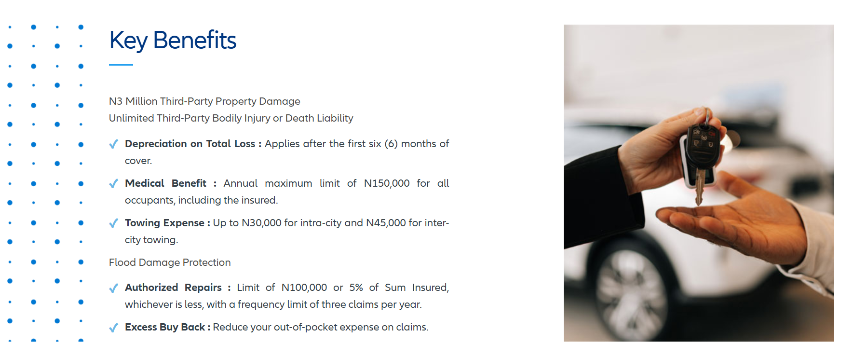Click the checkmark beside Depreciation on Total Loss

click(114, 144)
